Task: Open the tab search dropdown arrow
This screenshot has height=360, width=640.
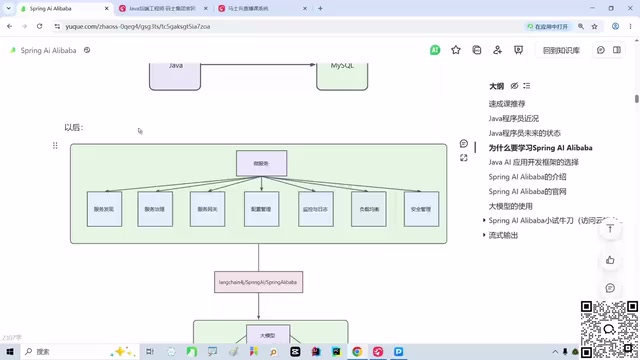Action: click(x=8, y=8)
